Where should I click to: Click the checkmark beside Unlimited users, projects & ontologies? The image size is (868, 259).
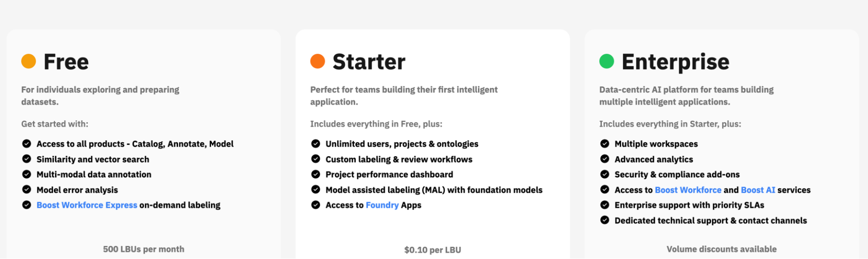(x=316, y=144)
